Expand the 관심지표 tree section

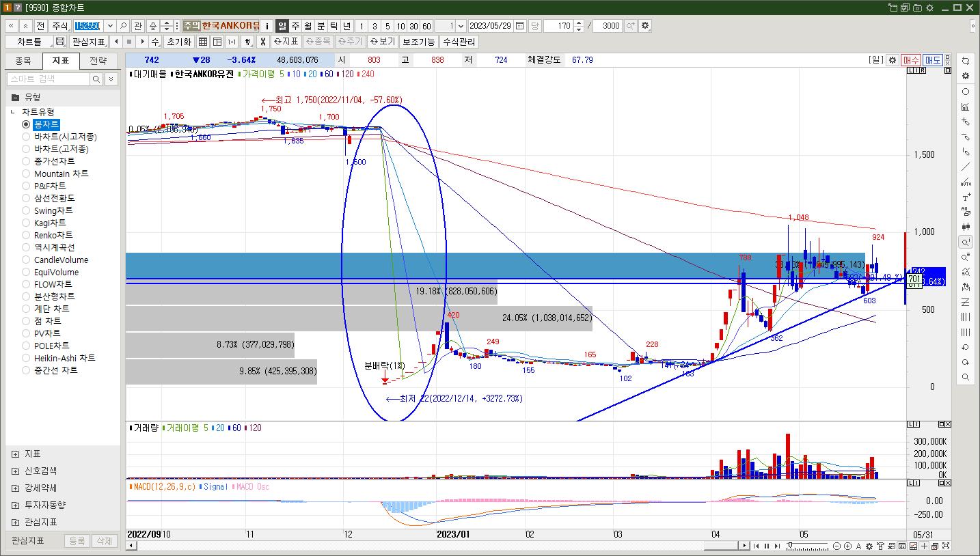pos(15,522)
